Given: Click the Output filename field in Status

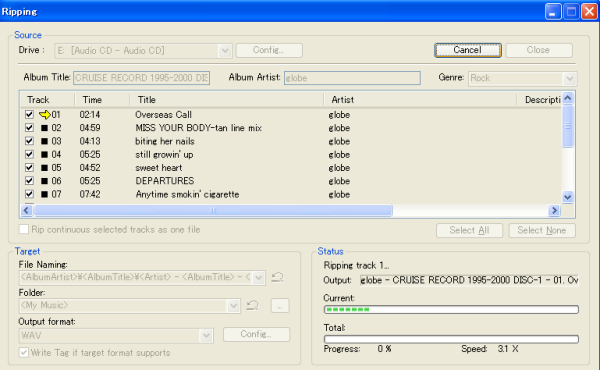Looking at the screenshot, I should 469,280.
